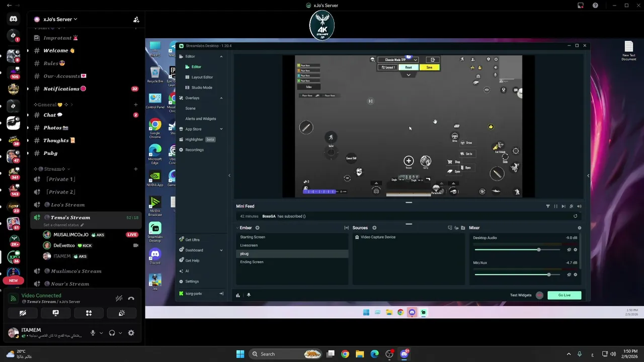
Task: Click Get Ultra in sidebar
Action: pos(189,240)
